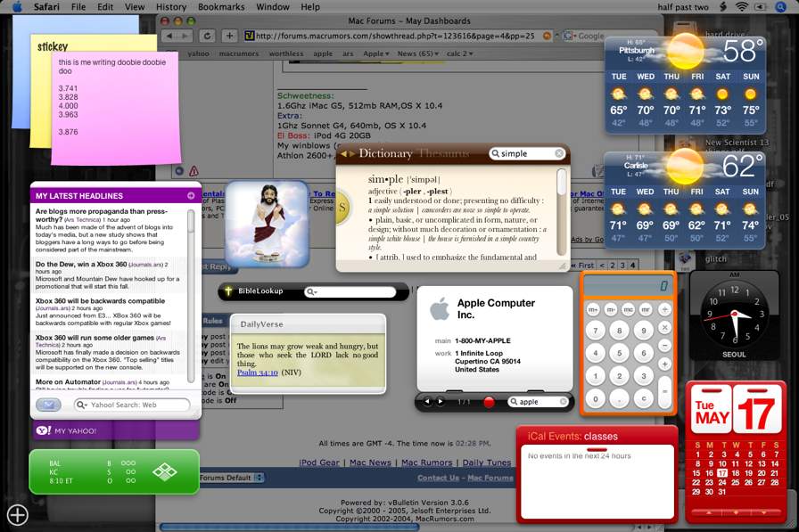Clear the Address Book apple search
This screenshot has height=532, width=799.
pos(563,402)
